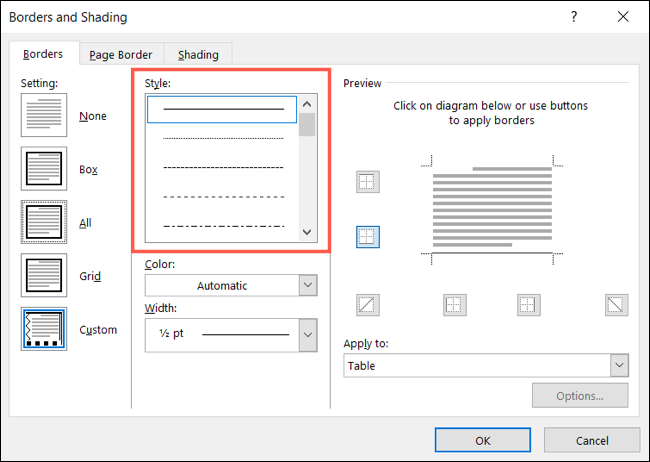Click the Style list scroll down arrow
This screenshot has width=650, height=462.
click(x=307, y=232)
